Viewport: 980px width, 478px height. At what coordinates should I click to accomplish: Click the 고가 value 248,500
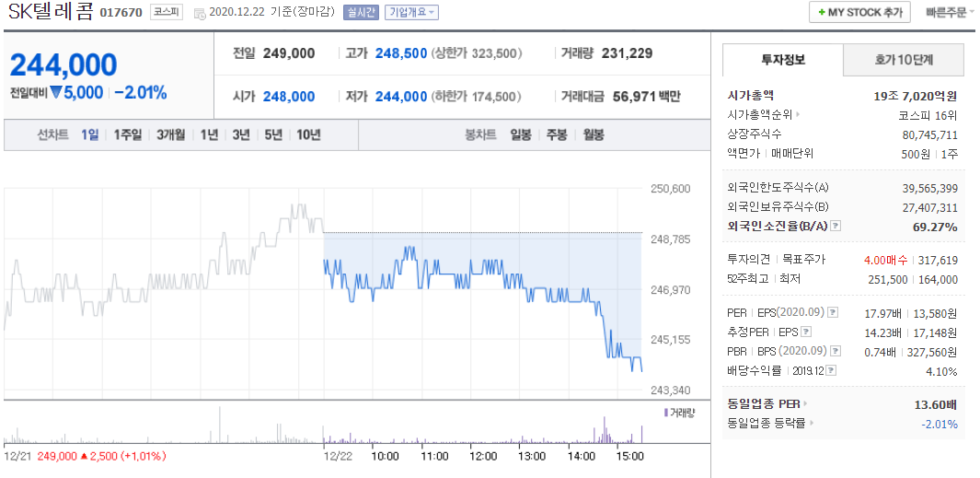(401, 53)
